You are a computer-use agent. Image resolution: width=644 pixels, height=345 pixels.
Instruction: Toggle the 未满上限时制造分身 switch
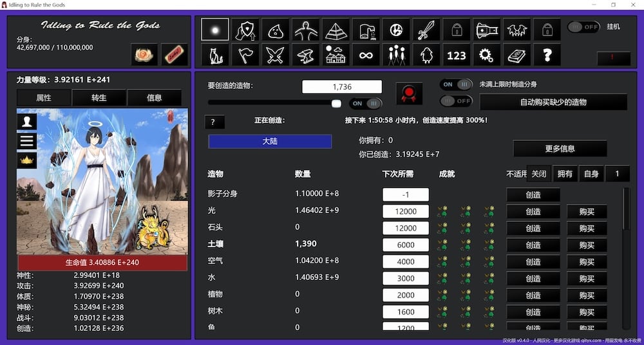[456, 84]
